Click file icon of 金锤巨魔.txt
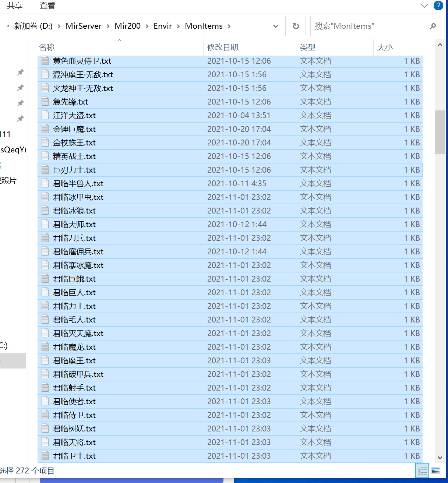This screenshot has height=483, width=448. tap(45, 128)
